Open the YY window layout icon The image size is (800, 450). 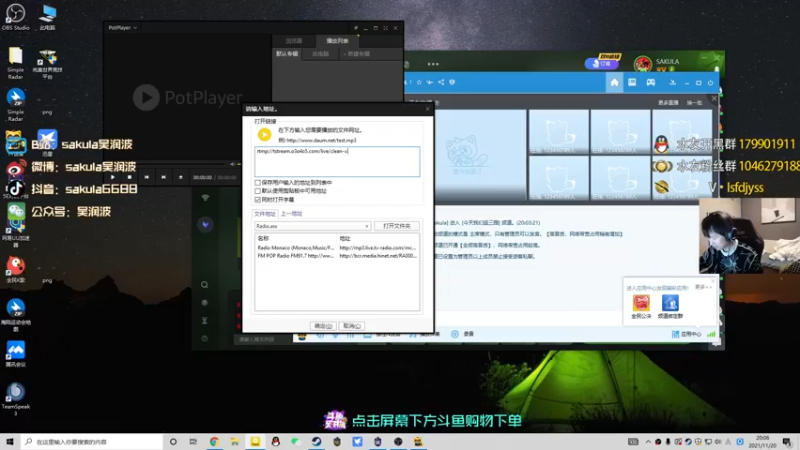(632, 82)
